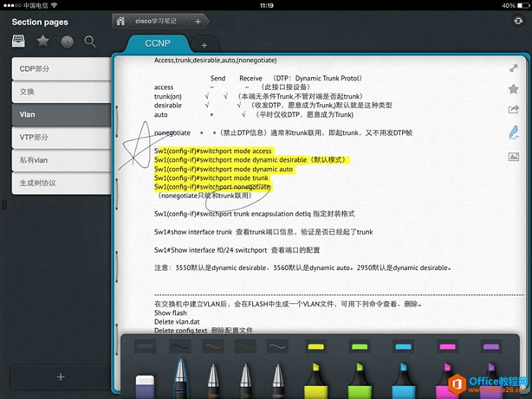
Task: Choose the green pen stroke swatch
Action: pyautogui.click(x=246, y=346)
